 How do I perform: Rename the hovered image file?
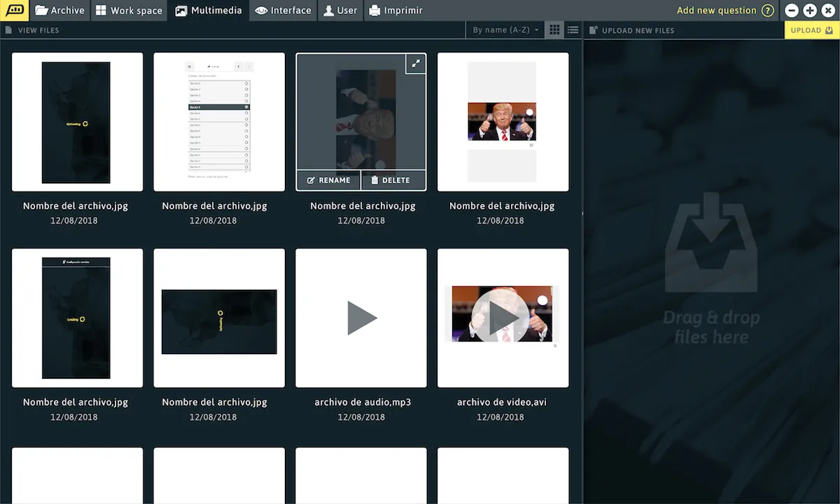pos(328,181)
